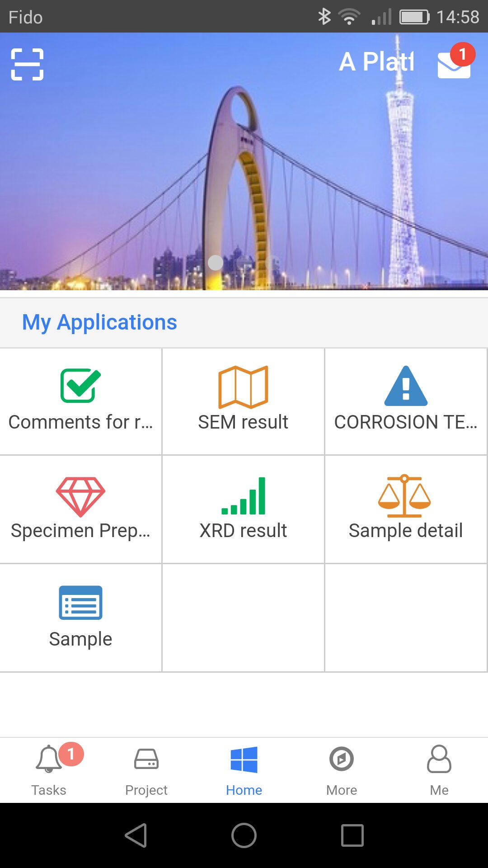The width and height of the screenshot is (488, 868).
Task: Open the Me profile tab
Action: pyautogui.click(x=439, y=770)
